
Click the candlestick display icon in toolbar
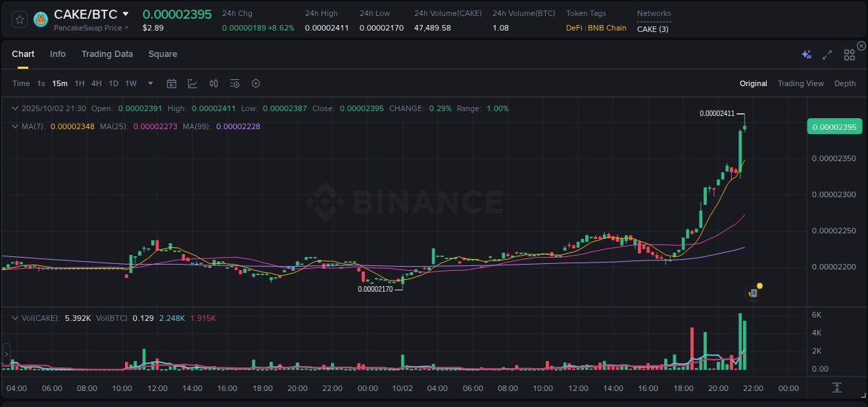[213, 83]
